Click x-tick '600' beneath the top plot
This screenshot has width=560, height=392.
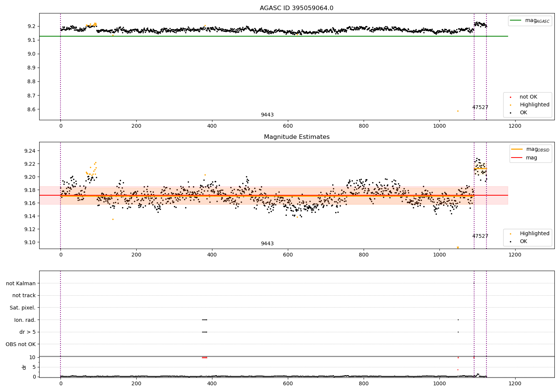pyautogui.click(x=288, y=126)
